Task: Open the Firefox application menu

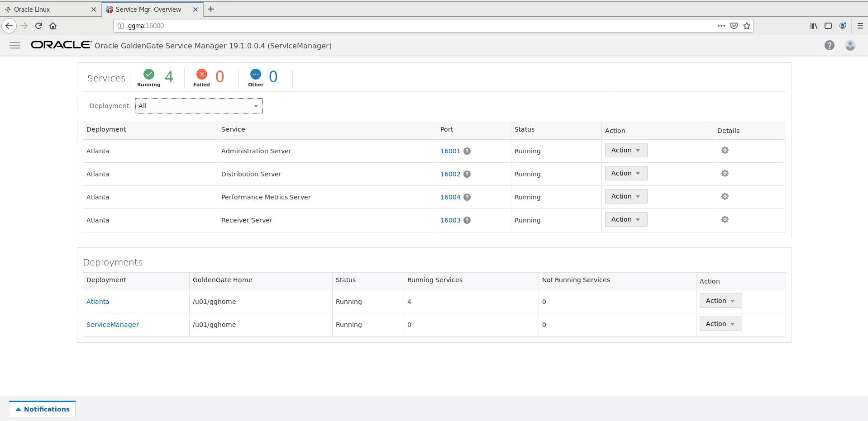Action: point(860,26)
